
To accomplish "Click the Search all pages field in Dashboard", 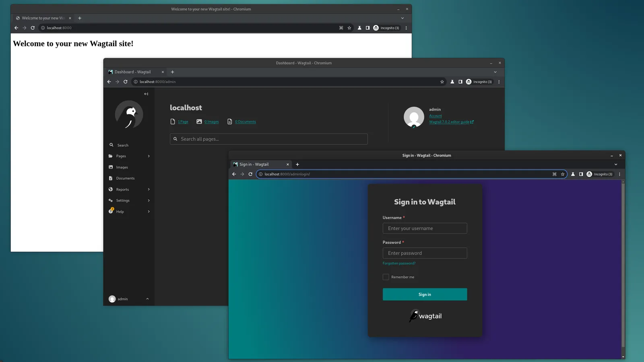I will tap(268, 139).
